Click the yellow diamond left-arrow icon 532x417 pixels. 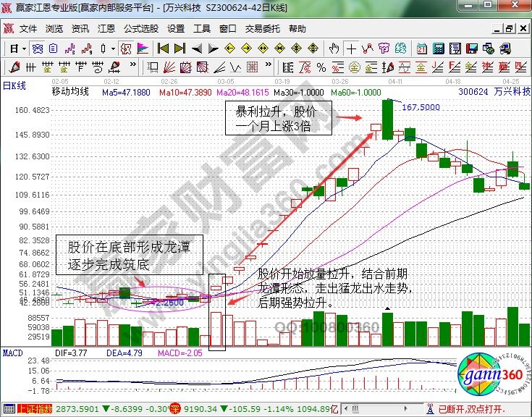(230, 49)
